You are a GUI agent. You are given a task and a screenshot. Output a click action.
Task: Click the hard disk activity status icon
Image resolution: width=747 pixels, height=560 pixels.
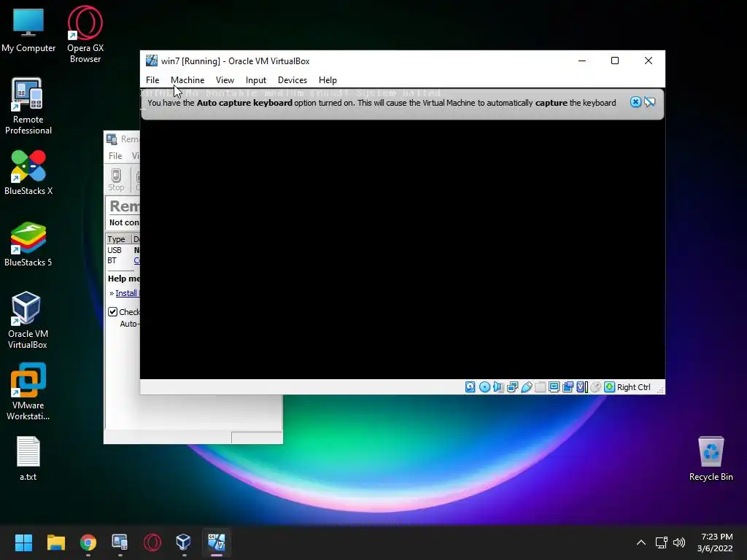click(471, 387)
